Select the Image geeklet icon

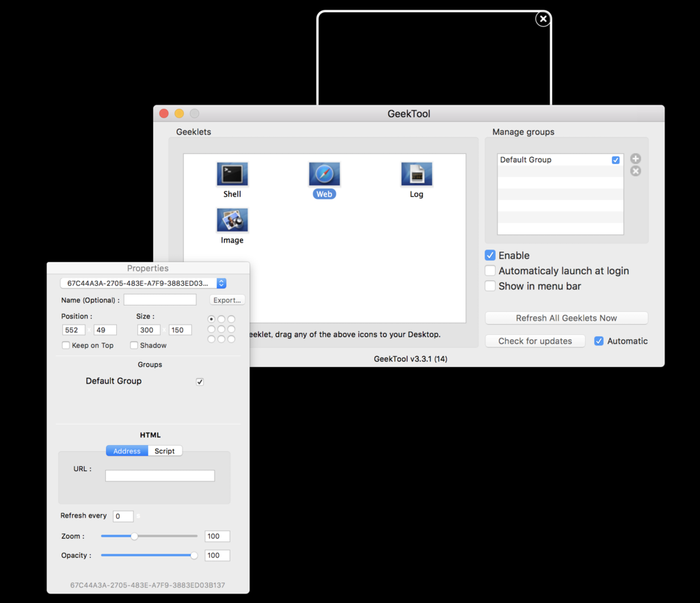pyautogui.click(x=232, y=220)
